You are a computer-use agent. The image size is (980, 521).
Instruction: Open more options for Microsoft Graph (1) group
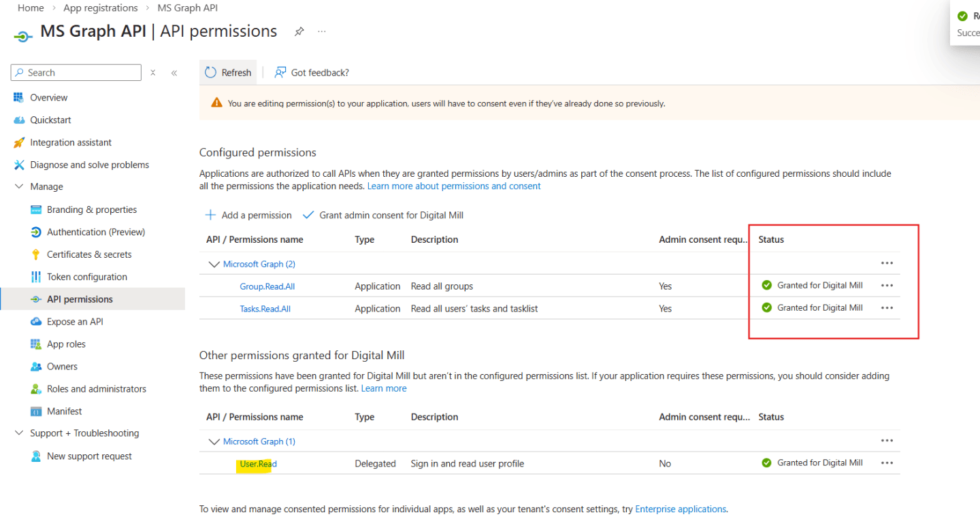[x=887, y=441]
